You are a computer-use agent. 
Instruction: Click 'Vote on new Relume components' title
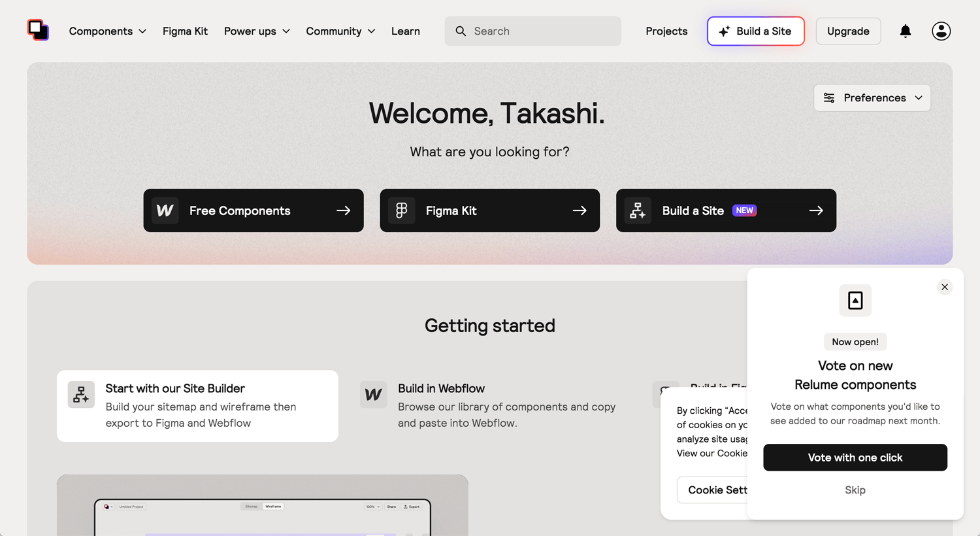tap(855, 375)
